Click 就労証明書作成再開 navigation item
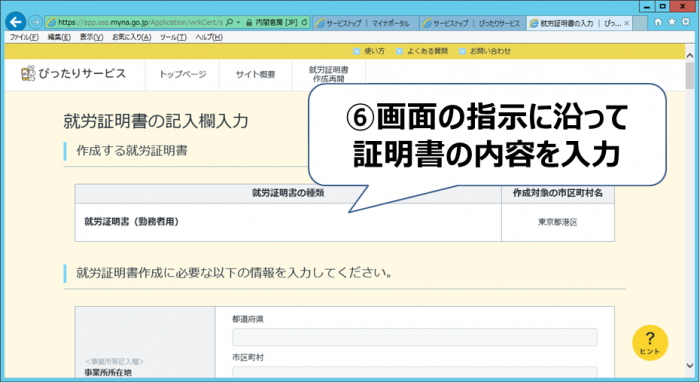Viewport: 700px width, 383px height. coord(329,74)
